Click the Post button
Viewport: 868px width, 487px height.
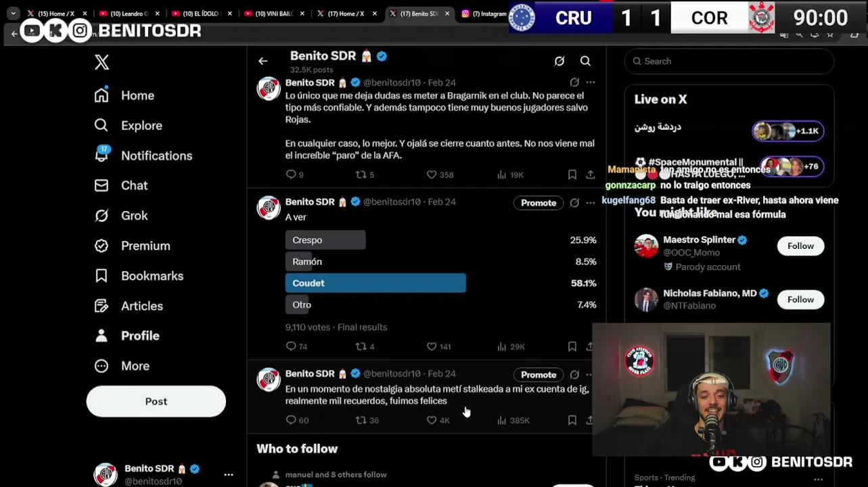click(156, 401)
